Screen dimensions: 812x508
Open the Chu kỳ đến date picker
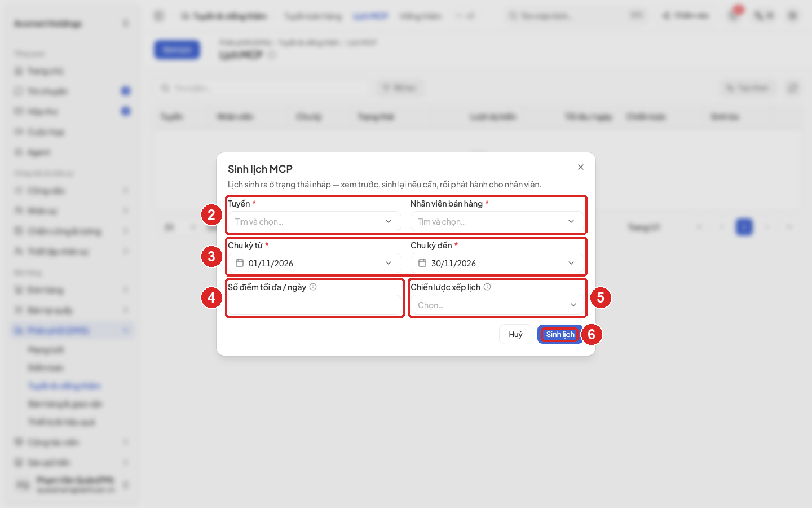click(x=497, y=263)
